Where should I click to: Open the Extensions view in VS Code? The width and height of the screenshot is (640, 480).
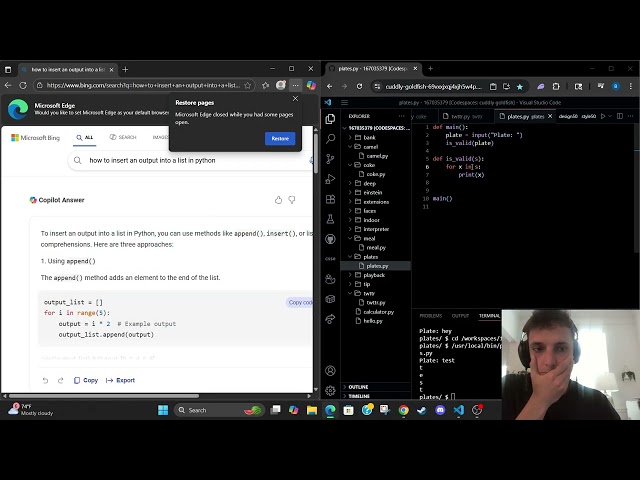pyautogui.click(x=330, y=199)
